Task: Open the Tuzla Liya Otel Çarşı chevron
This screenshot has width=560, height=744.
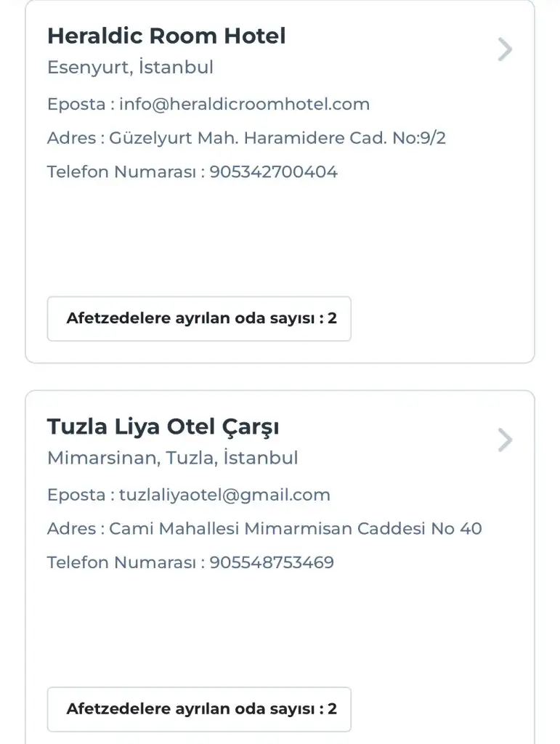Action: (505, 440)
